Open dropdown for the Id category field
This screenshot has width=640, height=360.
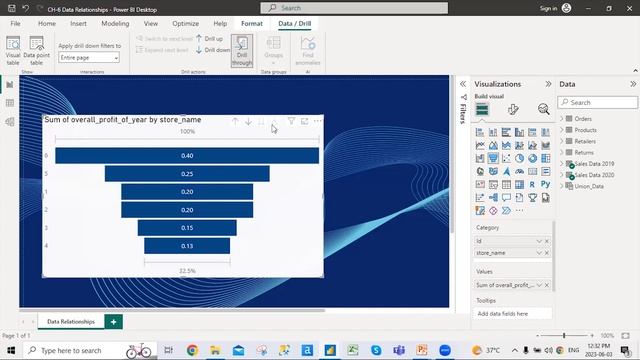click(539, 241)
